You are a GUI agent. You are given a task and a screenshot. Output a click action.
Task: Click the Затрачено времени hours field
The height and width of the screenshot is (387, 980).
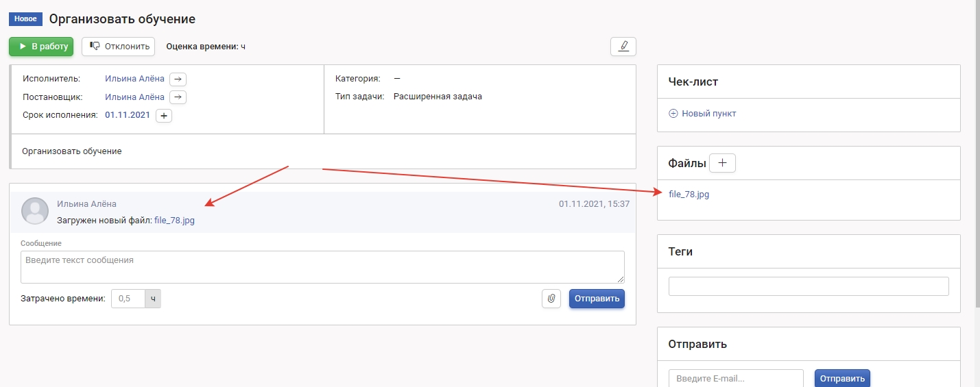coord(128,299)
